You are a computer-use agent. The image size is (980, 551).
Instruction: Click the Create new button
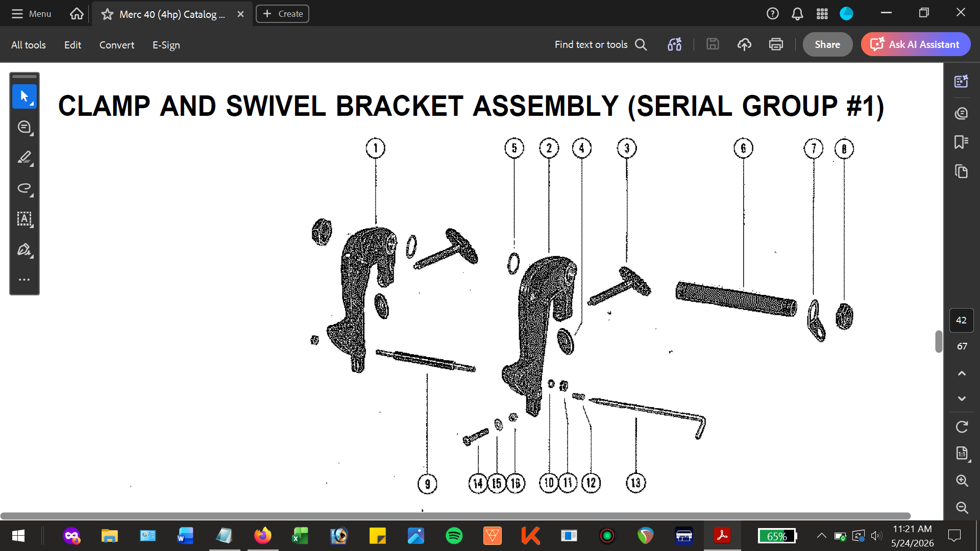282,14
